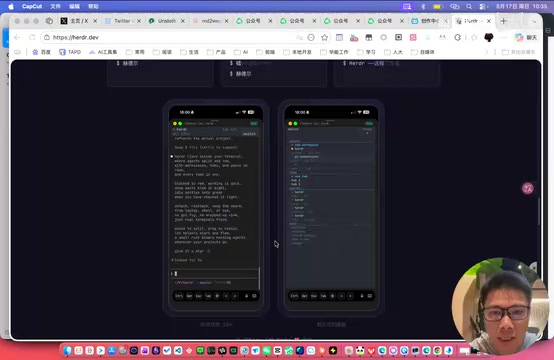Click the right phone switch-panel mockup

[331, 208]
